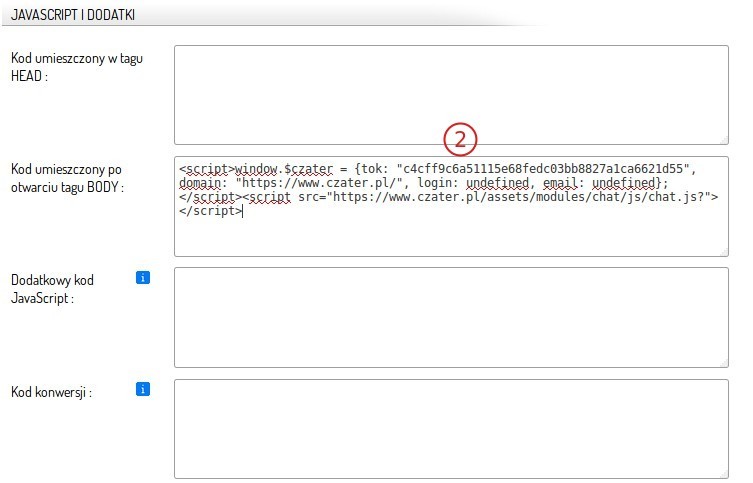The width and height of the screenshot is (753, 483).
Task: Open info icon next to Kod konwersji
Action: click(143, 389)
